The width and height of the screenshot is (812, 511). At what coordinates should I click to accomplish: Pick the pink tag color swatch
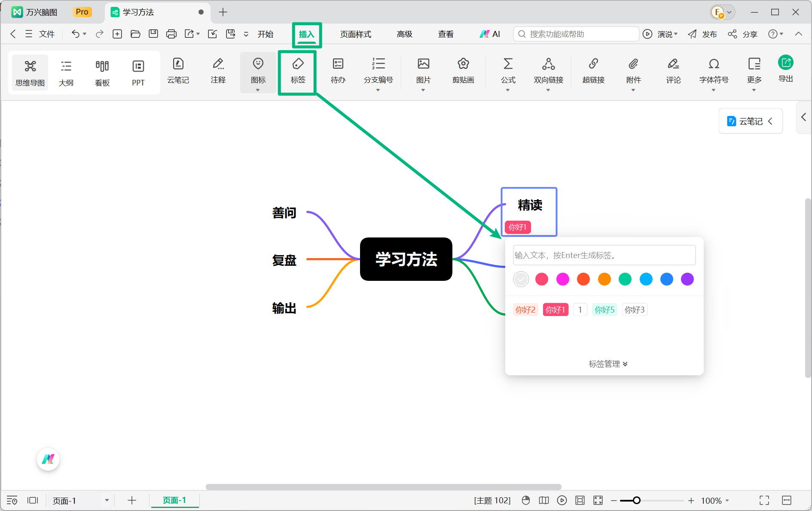tap(542, 279)
